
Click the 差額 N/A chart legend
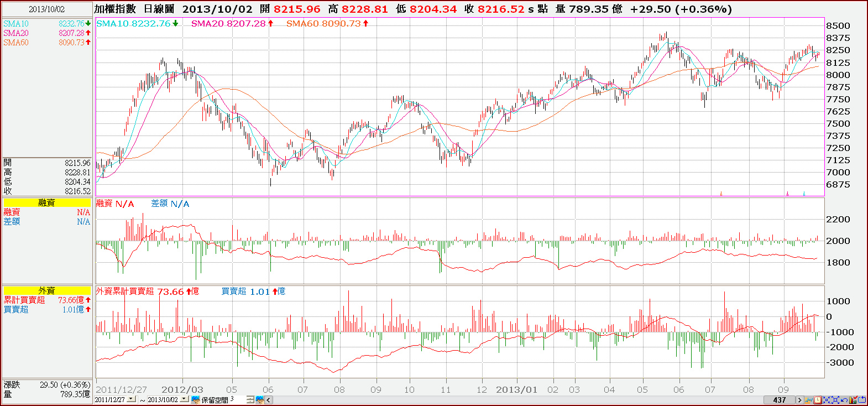tap(170, 204)
